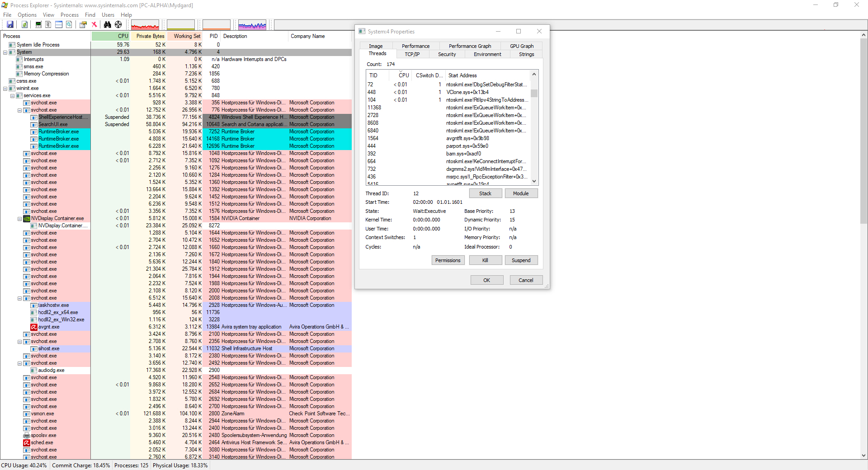Image resolution: width=868 pixels, height=470 pixels.
Task: Click the icon beside audiodg.exe
Action: pyautogui.click(x=34, y=370)
